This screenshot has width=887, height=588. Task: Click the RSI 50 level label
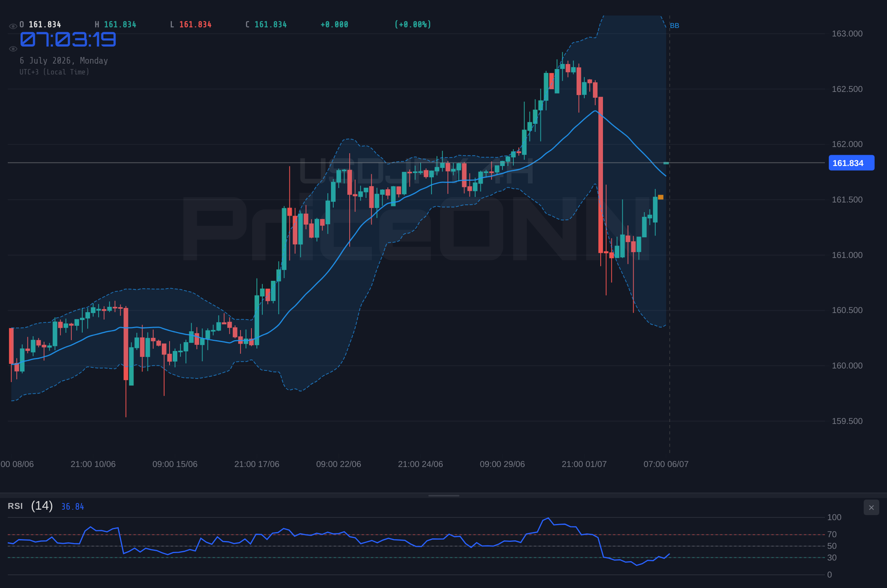(832, 546)
